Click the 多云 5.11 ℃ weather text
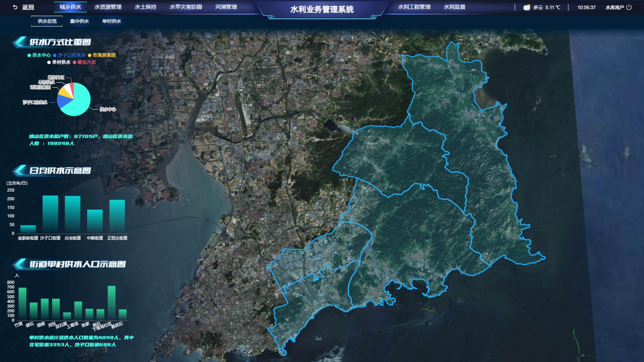The image size is (644, 362). (547, 7)
